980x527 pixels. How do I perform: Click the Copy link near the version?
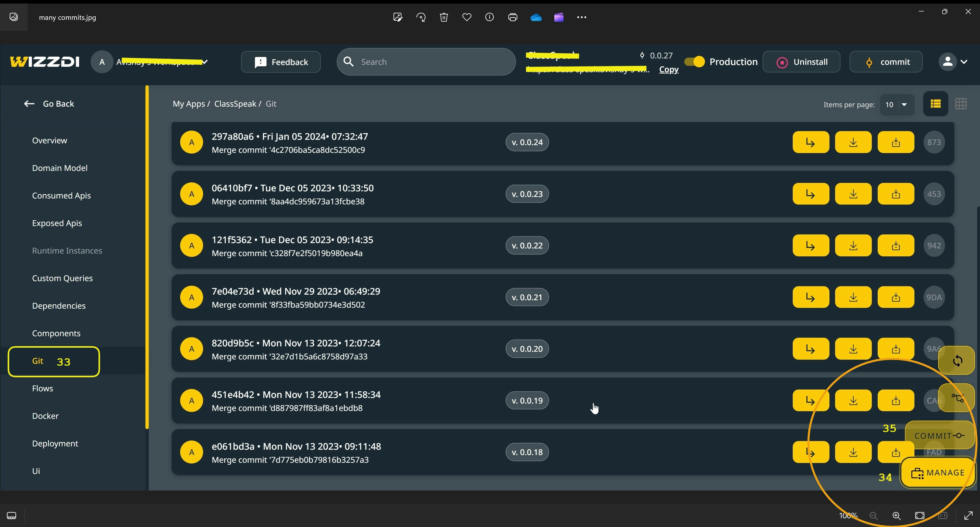point(668,70)
